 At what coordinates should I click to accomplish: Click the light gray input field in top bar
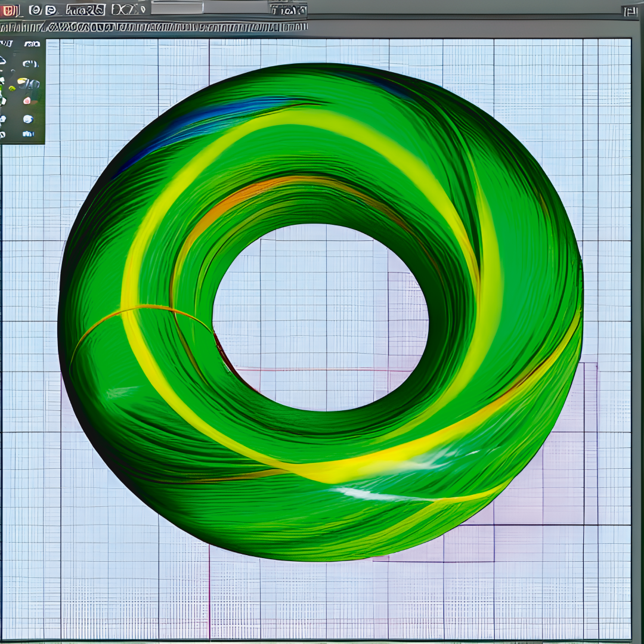(x=177, y=7)
